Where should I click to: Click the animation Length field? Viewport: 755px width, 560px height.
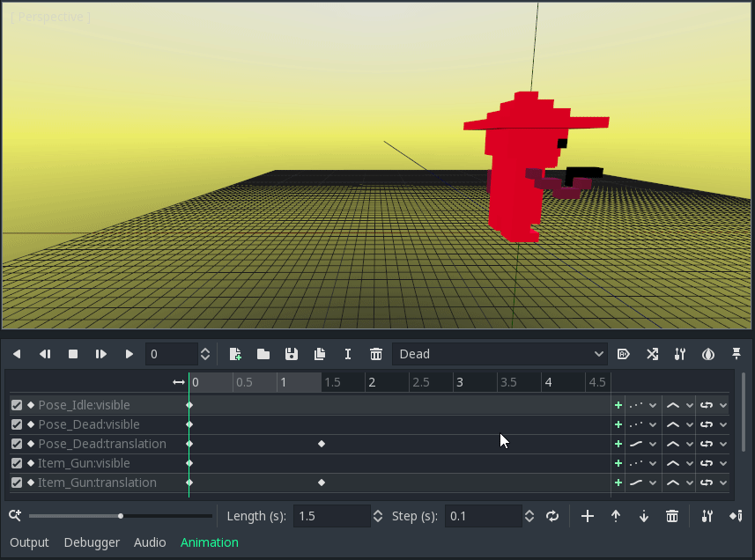click(332, 516)
